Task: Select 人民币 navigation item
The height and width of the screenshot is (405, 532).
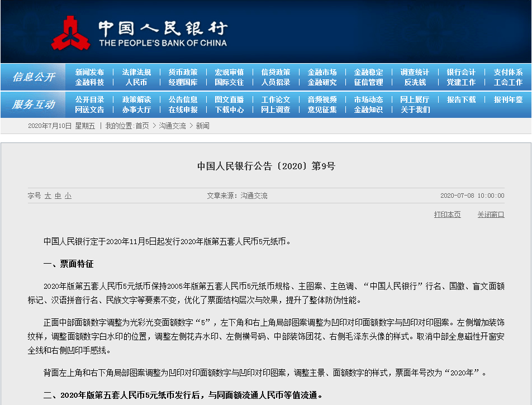Action: tap(136, 83)
